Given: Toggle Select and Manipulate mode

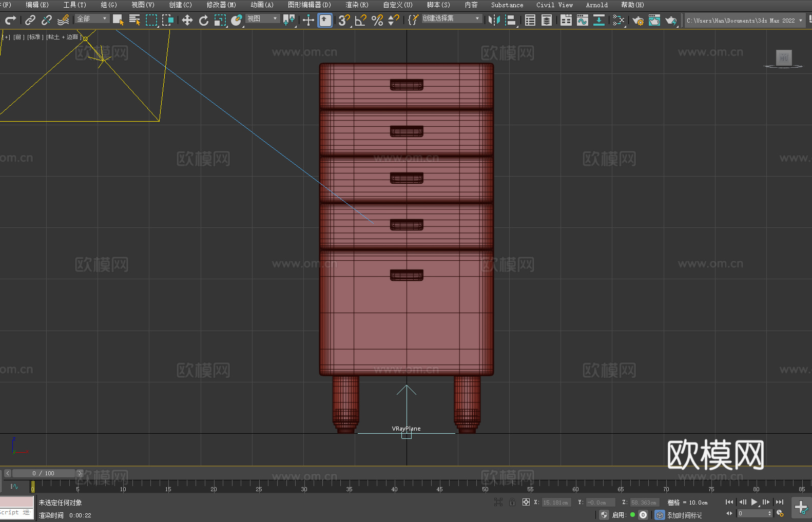Looking at the screenshot, I should [x=308, y=20].
